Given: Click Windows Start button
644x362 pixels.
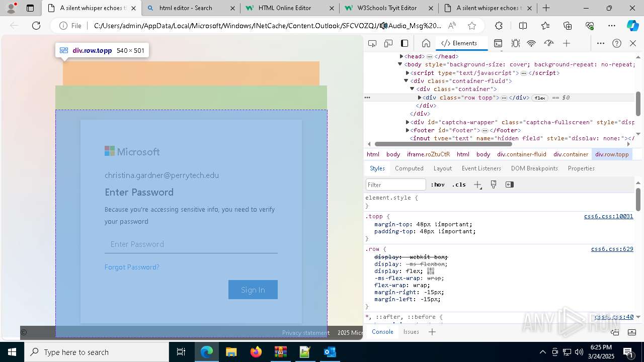Looking at the screenshot, I should 12,352.
